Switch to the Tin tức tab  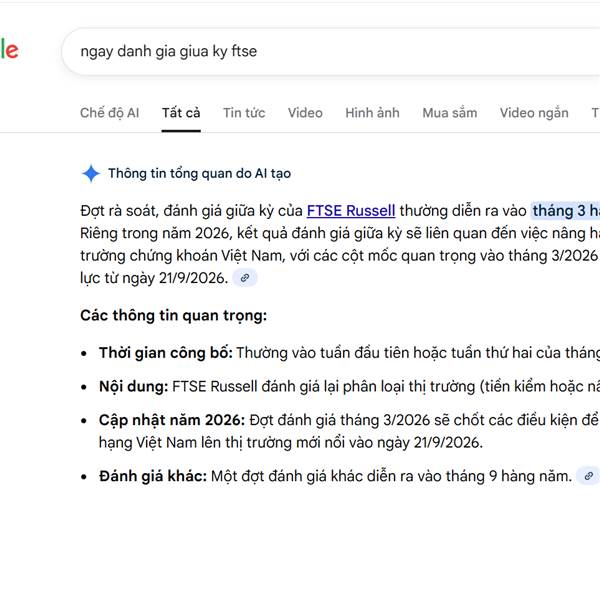244,113
